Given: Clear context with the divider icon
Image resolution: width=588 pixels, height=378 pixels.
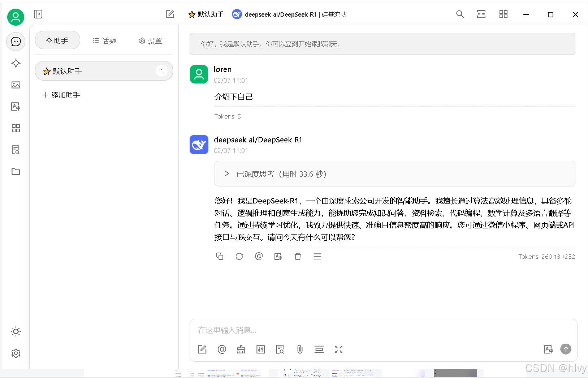Looking at the screenshot, I should pos(319,349).
